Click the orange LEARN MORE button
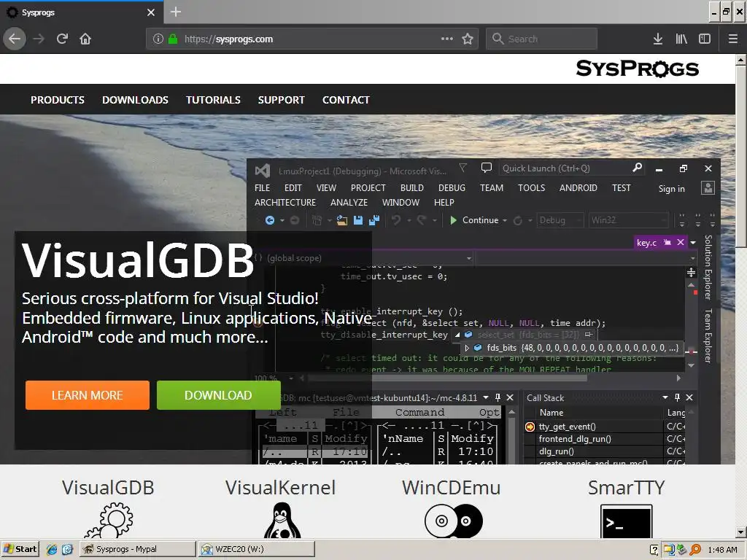 [x=88, y=395]
